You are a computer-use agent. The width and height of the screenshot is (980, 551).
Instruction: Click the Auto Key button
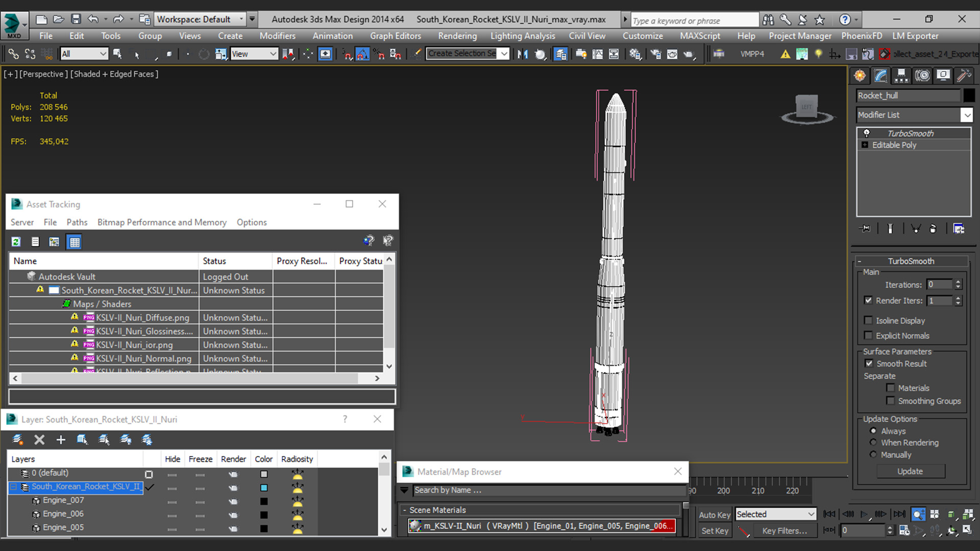714,515
